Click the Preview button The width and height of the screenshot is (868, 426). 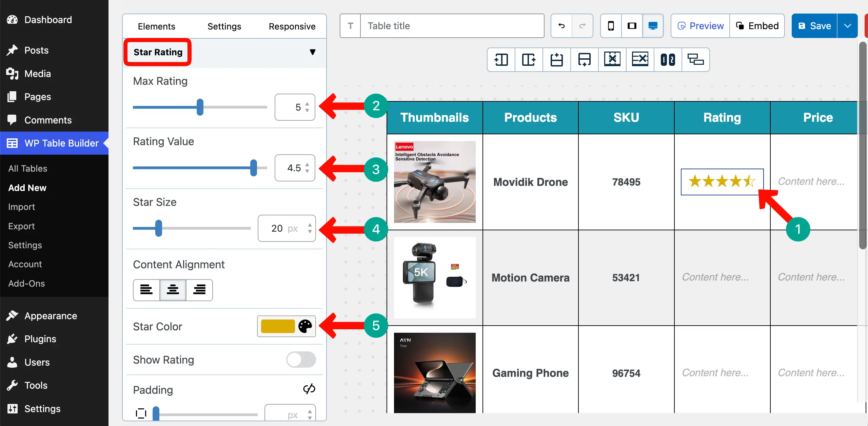pos(700,25)
